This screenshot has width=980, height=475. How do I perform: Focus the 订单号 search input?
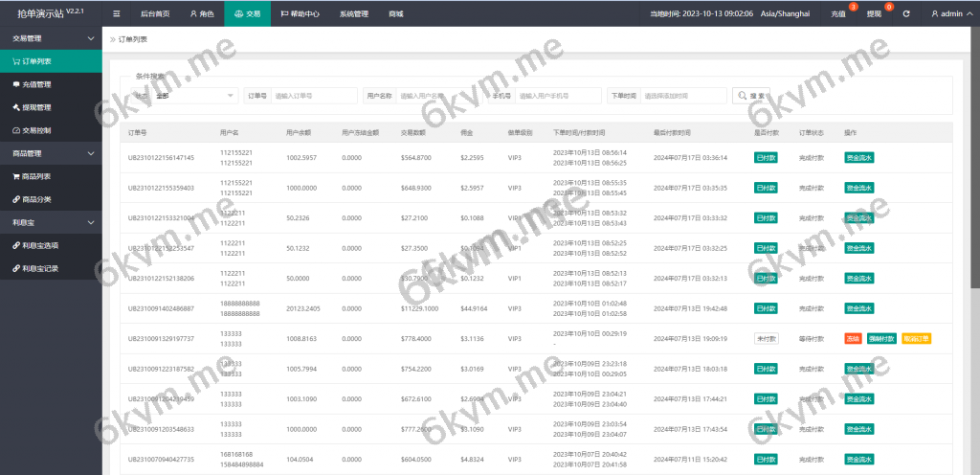click(x=314, y=96)
